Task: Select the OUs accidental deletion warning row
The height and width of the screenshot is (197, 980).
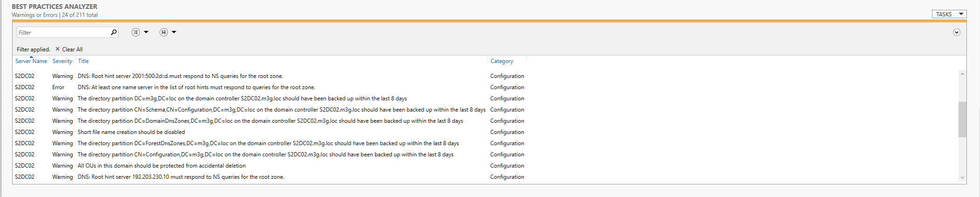Action: click(161, 166)
